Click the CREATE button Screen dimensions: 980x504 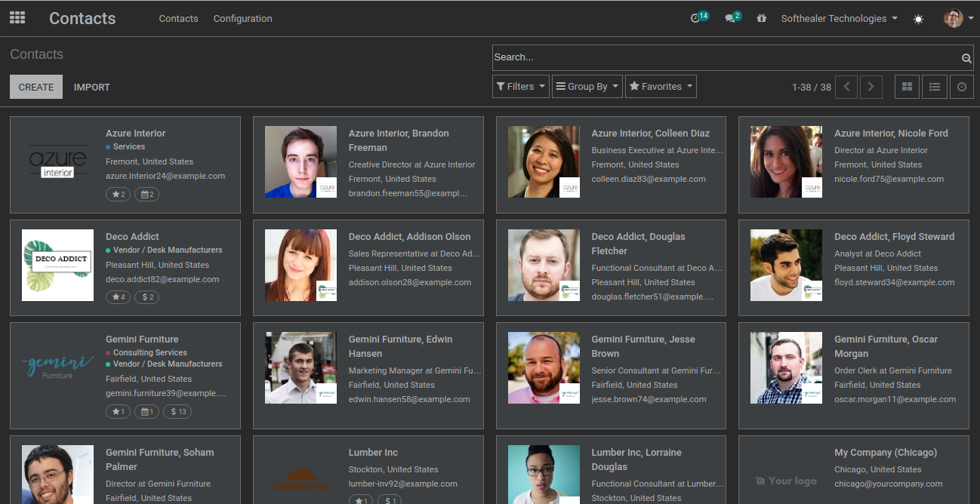coord(36,87)
